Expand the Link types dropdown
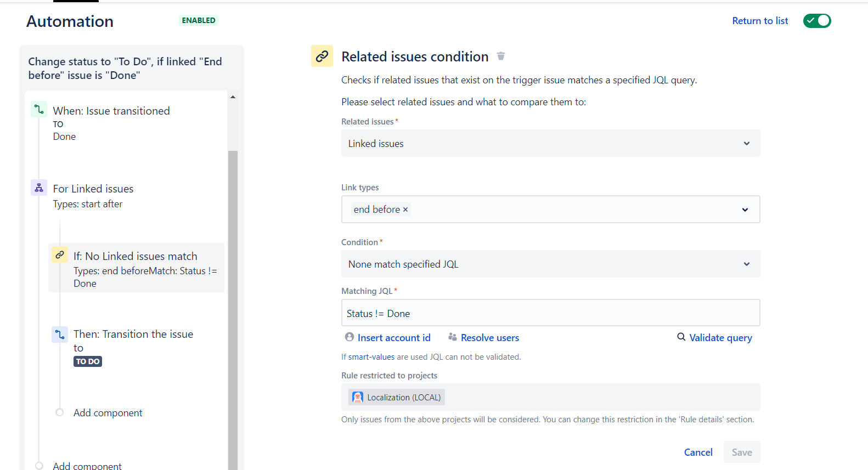The height and width of the screenshot is (470, 868). click(x=745, y=209)
